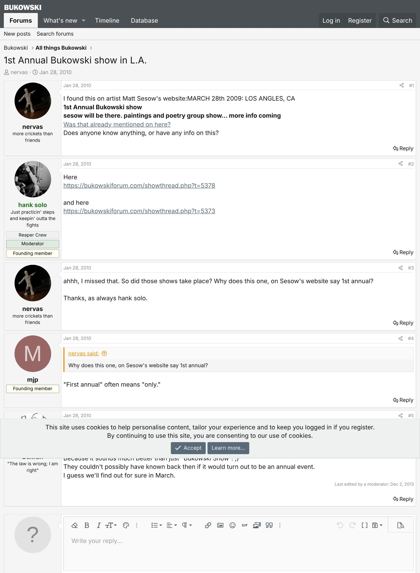Toggle bold formatting in reply editor
The image size is (420, 573).
pos(87,525)
